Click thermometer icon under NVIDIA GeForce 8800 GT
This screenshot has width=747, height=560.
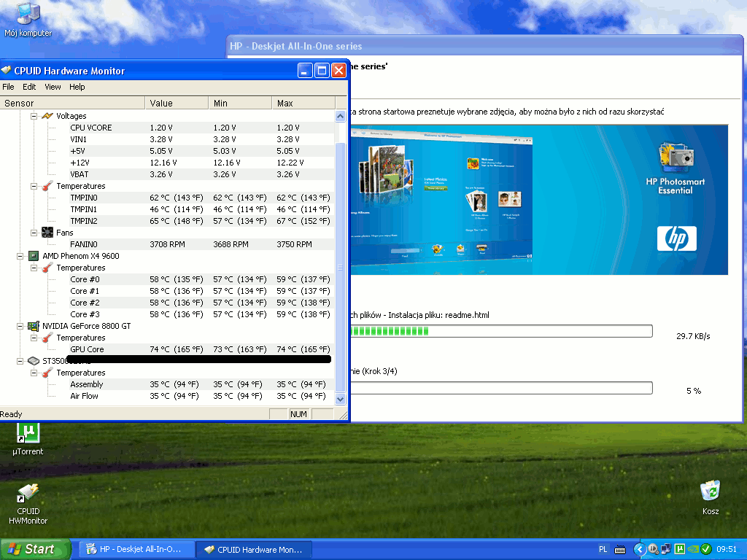[47, 338]
